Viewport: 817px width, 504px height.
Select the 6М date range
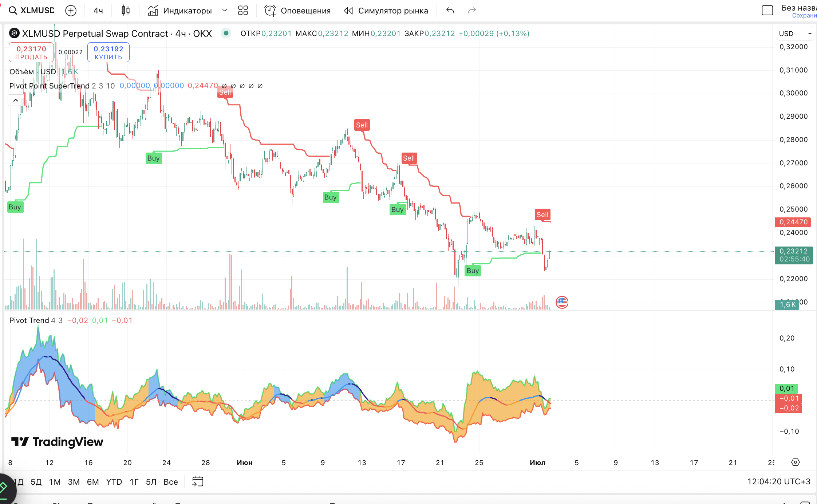click(93, 482)
